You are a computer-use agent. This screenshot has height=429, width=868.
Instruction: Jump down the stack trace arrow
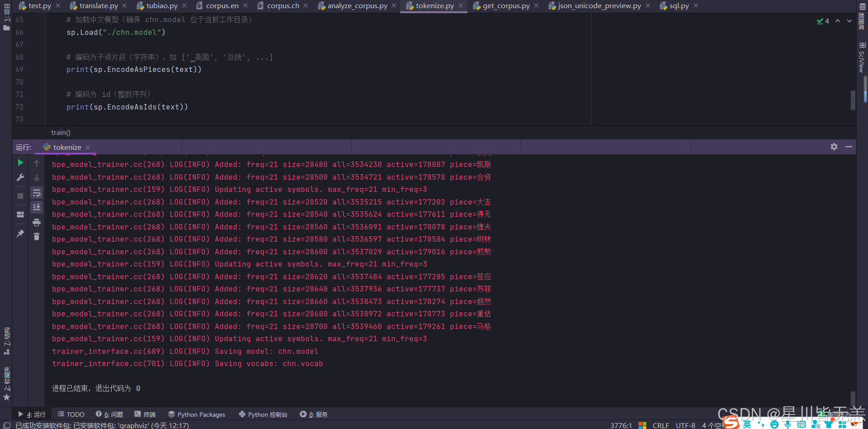[x=37, y=178]
